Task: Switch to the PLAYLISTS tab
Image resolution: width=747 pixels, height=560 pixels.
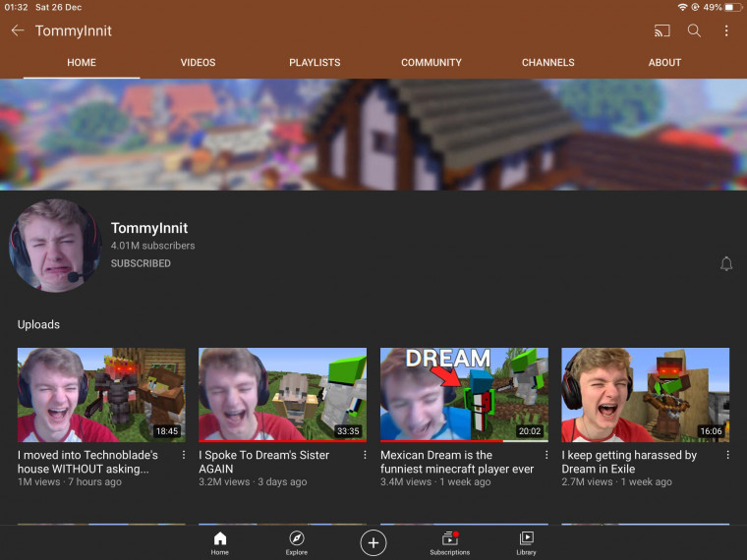Action: 315,62
